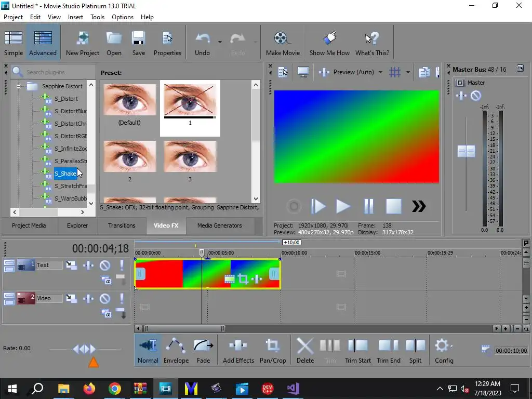Image resolution: width=532 pixels, height=399 pixels.
Task: Show more transport buttons chevron
Action: [x=419, y=206]
